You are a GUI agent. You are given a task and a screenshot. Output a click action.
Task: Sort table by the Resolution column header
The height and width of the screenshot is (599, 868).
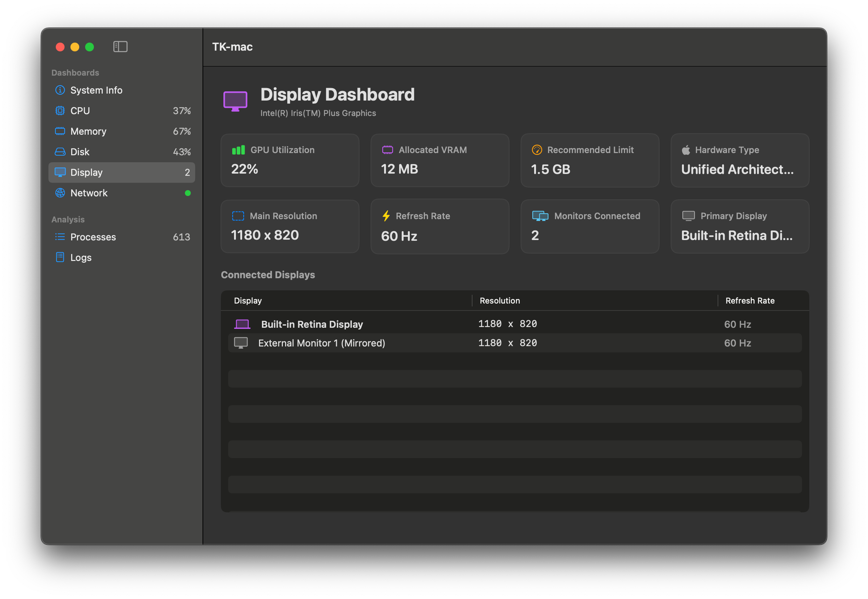tap(499, 300)
